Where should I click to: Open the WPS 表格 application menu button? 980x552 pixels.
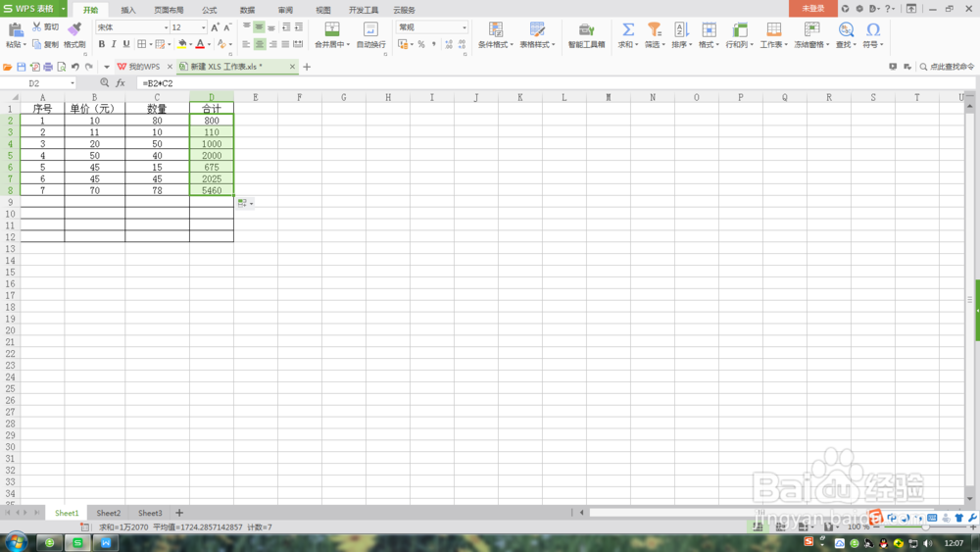click(33, 9)
